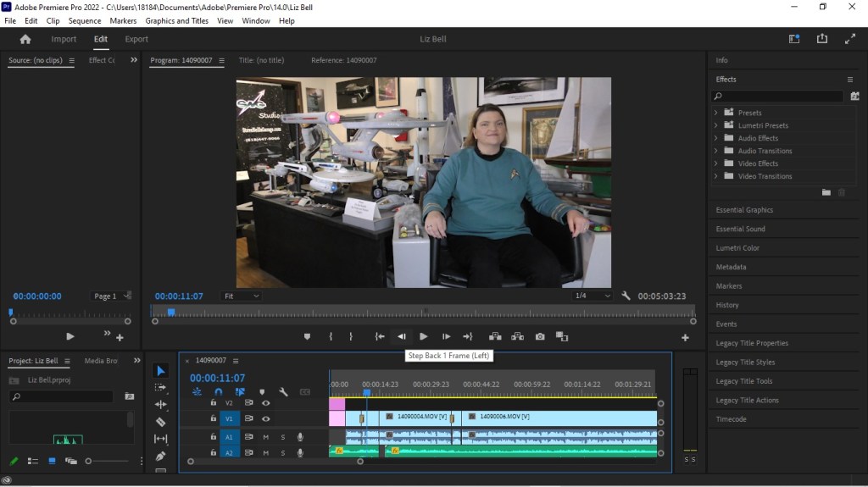Select the Track Select Forward tool
The image size is (868, 487).
[161, 387]
